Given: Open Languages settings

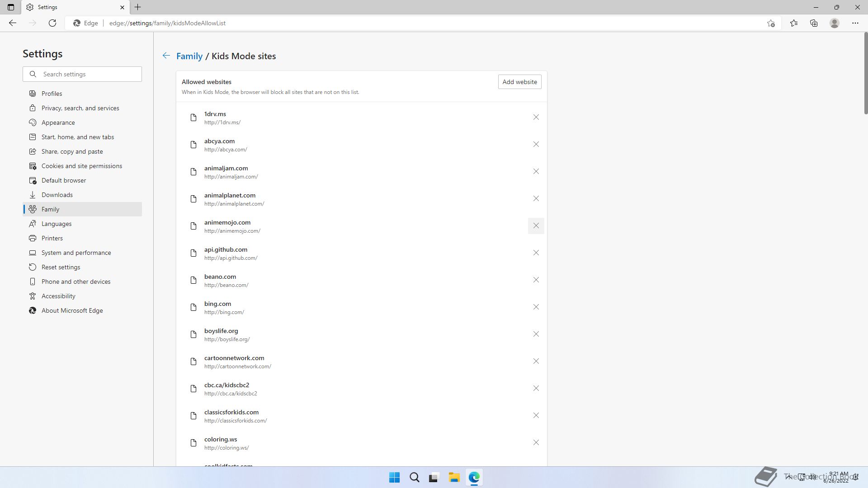Looking at the screenshot, I should [x=82, y=224].
